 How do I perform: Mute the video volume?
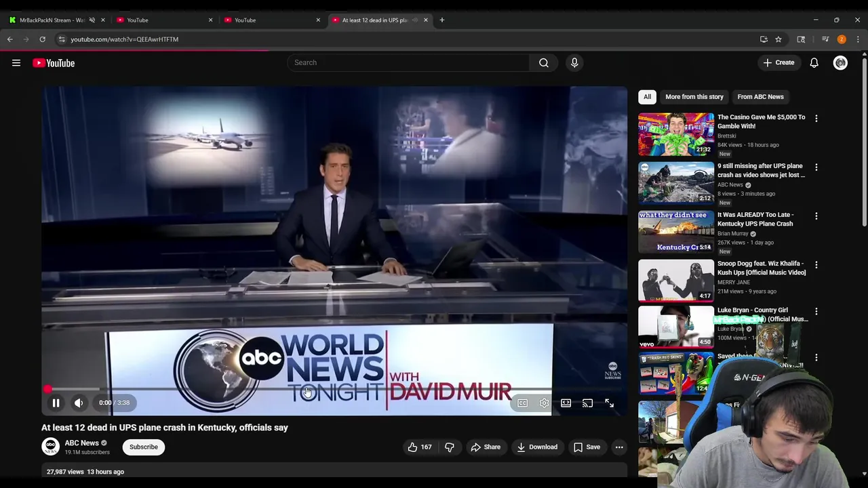[79, 403]
